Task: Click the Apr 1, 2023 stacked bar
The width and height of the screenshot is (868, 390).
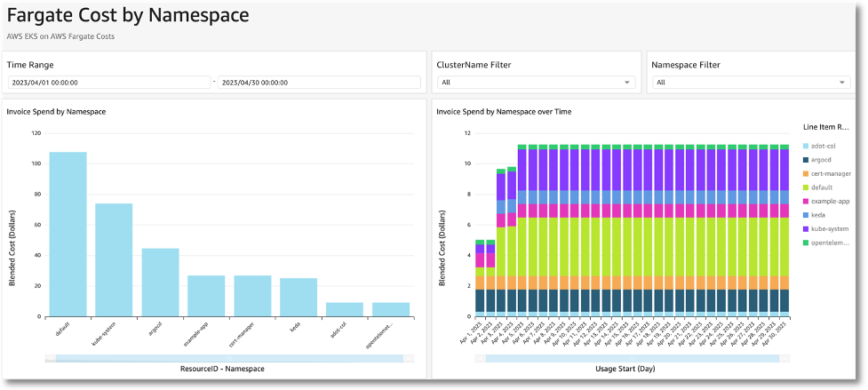Action: 480,278
